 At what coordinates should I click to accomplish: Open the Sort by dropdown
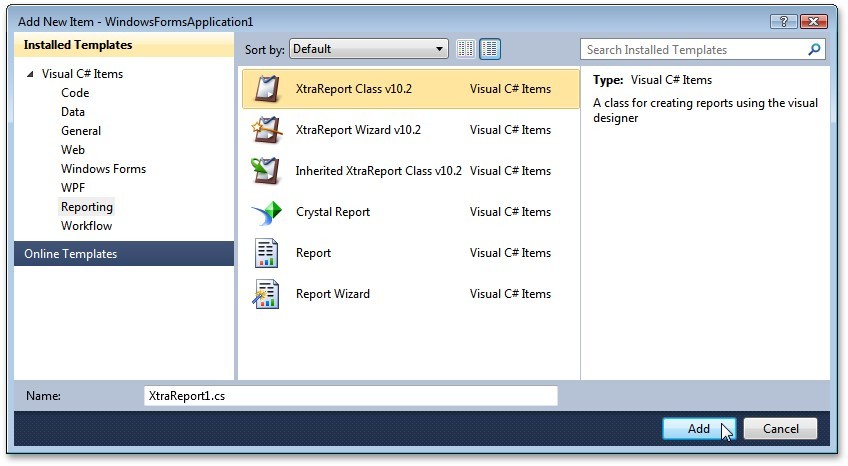pyautogui.click(x=370, y=49)
